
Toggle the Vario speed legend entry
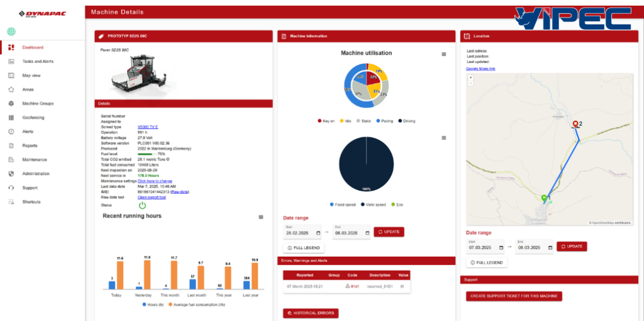pyautogui.click(x=373, y=205)
